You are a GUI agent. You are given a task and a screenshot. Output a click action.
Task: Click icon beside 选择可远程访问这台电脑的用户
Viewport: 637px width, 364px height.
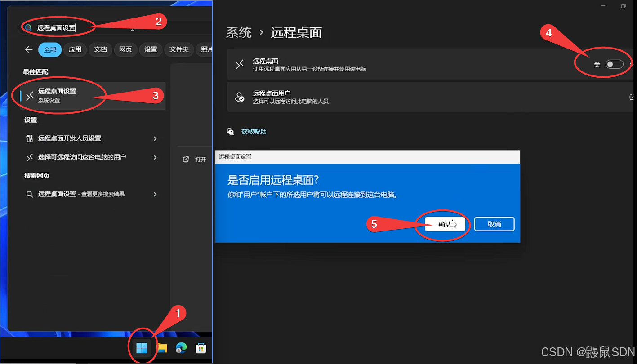[30, 157]
